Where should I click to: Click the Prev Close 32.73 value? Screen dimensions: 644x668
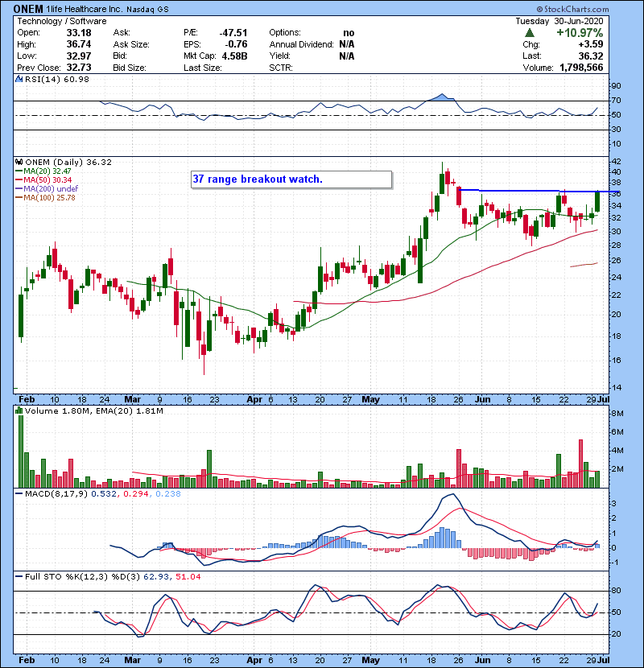click(79, 68)
